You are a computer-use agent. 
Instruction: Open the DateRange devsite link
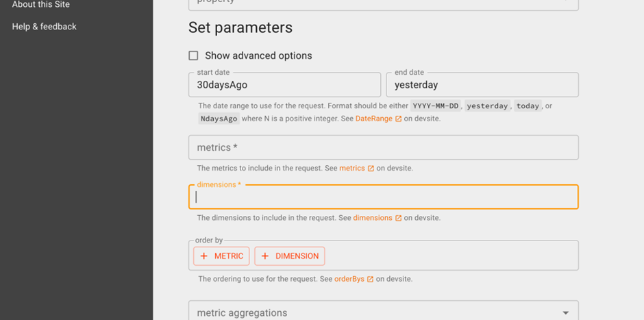[374, 119]
